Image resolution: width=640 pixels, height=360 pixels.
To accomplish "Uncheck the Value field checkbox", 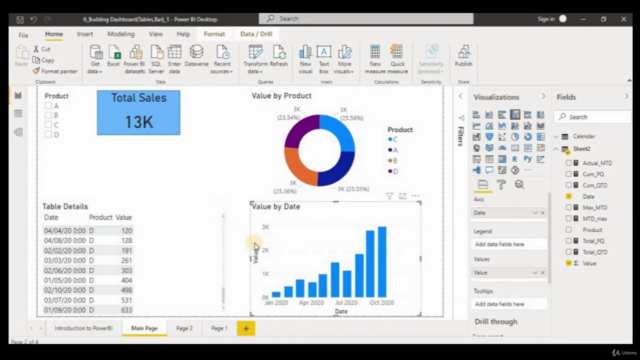I will tap(569, 263).
